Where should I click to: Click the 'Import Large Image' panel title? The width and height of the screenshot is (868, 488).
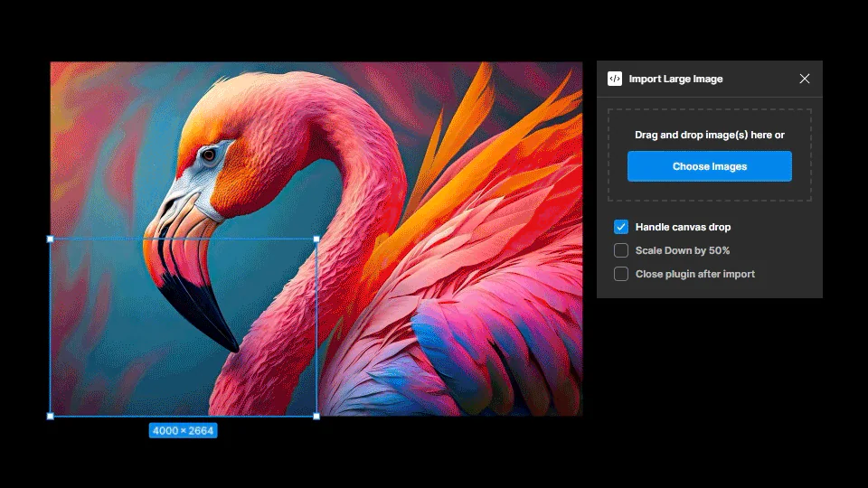click(x=675, y=80)
